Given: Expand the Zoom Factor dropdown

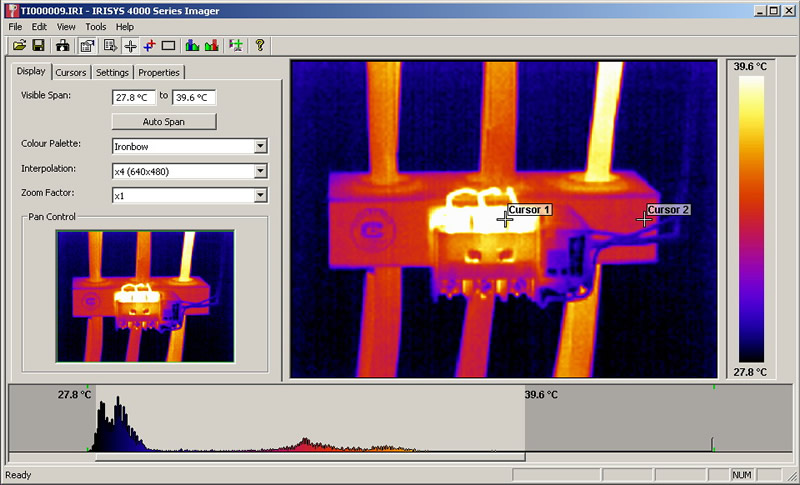Looking at the screenshot, I should click(x=260, y=196).
